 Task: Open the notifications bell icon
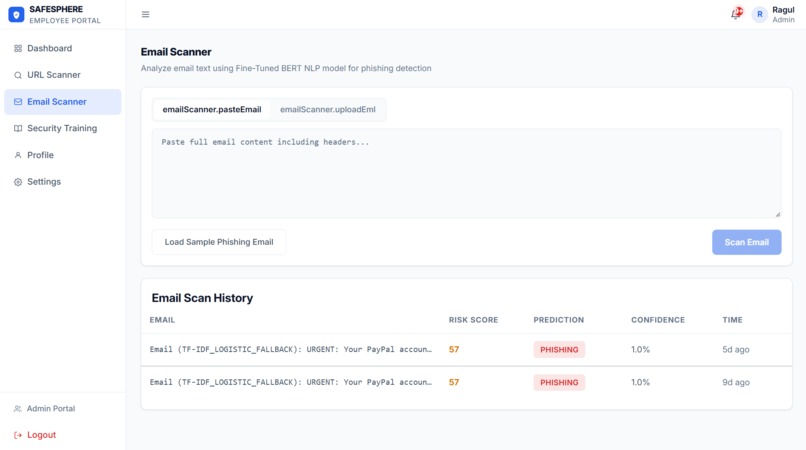click(x=736, y=14)
